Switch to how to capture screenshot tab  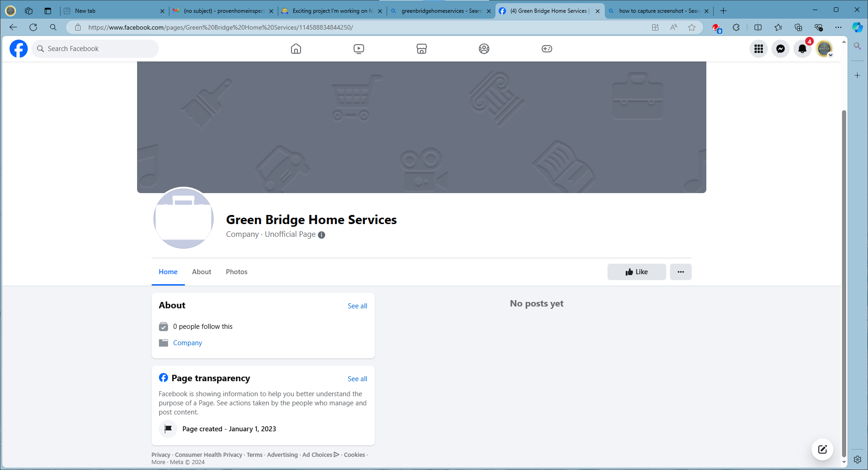[x=658, y=11]
